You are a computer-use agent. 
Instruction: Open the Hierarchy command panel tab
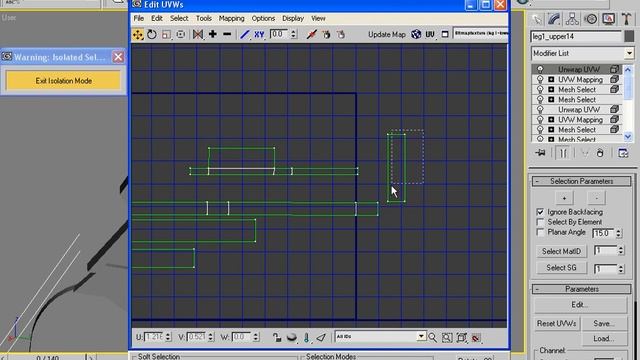(572, 19)
